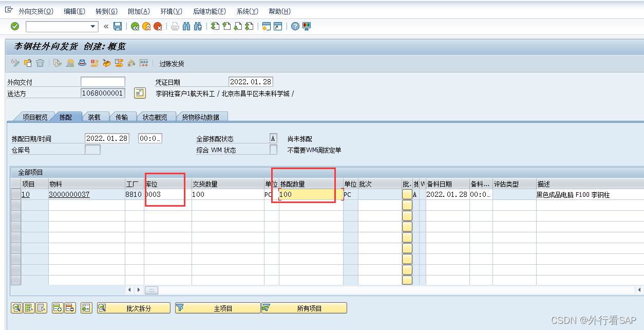Open material link 3000000037
Image resolution: width=644 pixels, height=330 pixels.
point(69,194)
